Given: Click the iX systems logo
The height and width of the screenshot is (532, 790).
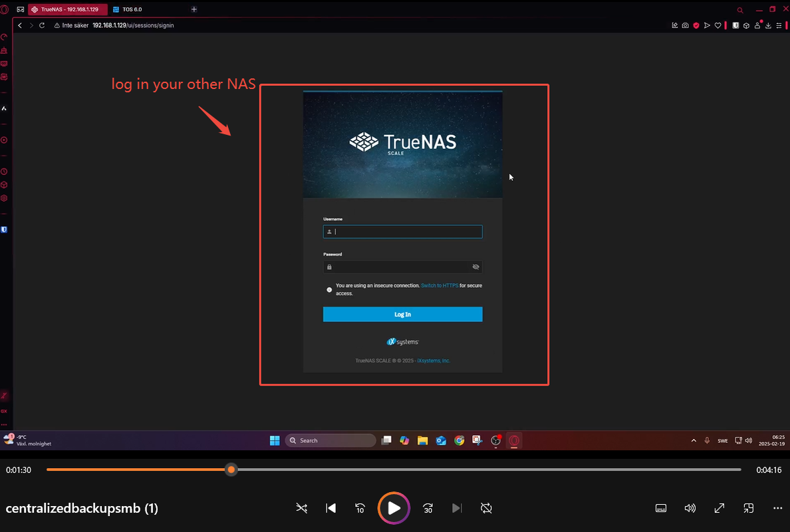Looking at the screenshot, I should (x=402, y=342).
